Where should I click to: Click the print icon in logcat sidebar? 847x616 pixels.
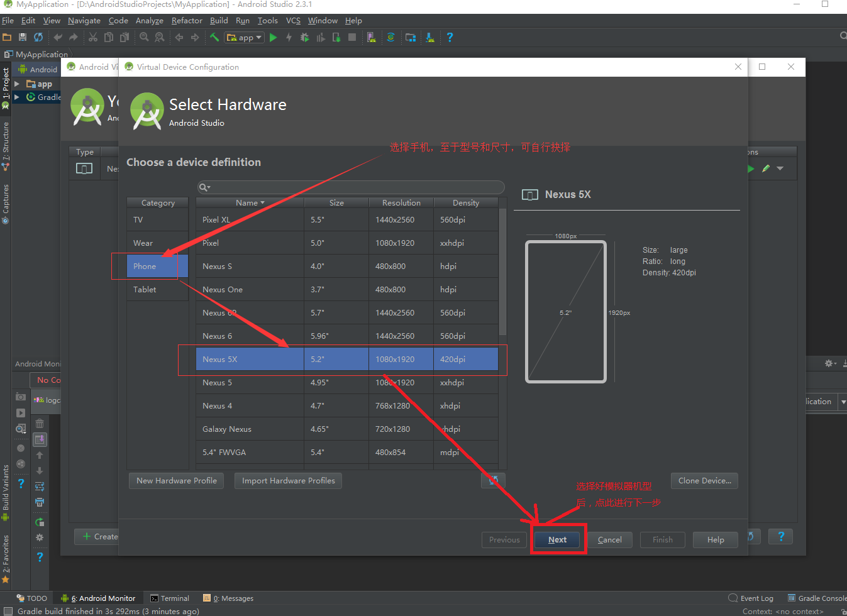40,502
